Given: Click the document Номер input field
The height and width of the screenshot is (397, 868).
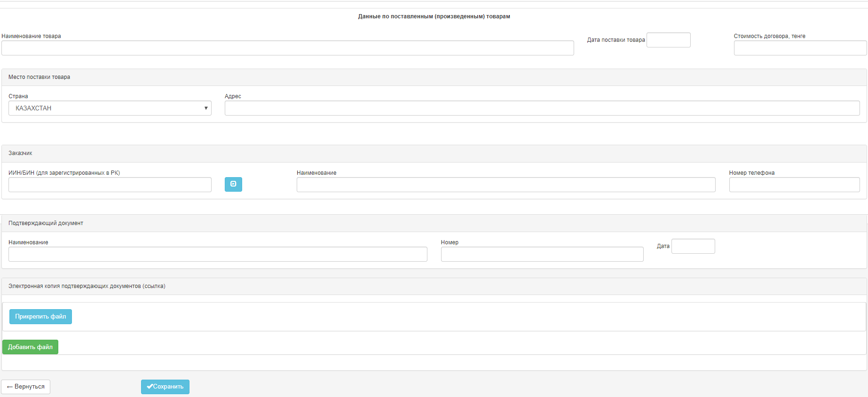Looking at the screenshot, I should click(542, 254).
